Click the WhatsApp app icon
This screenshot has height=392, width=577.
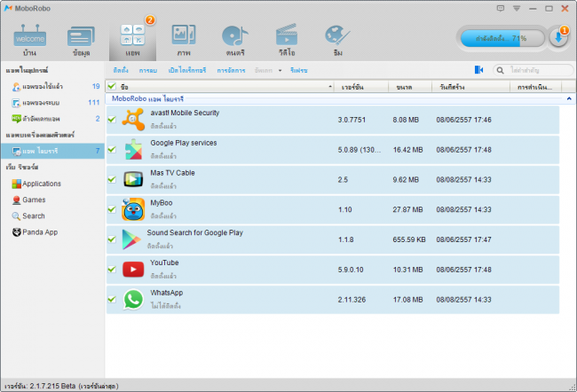133,300
